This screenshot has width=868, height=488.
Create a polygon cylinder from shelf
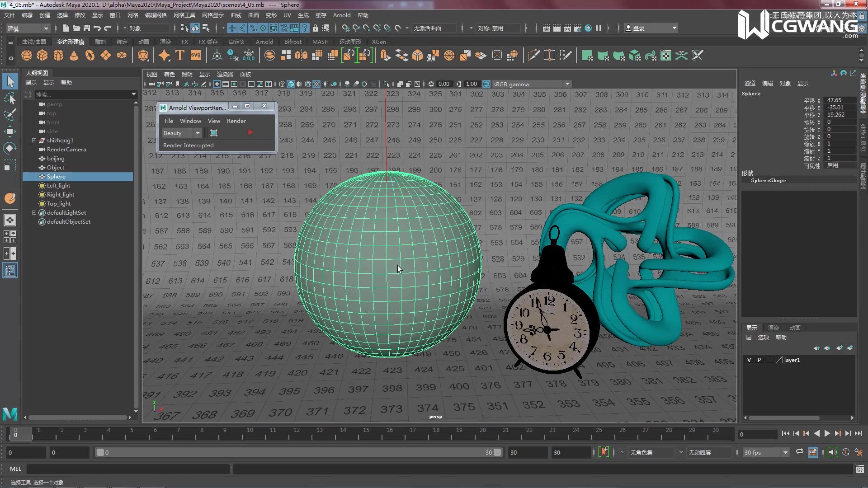(58, 56)
